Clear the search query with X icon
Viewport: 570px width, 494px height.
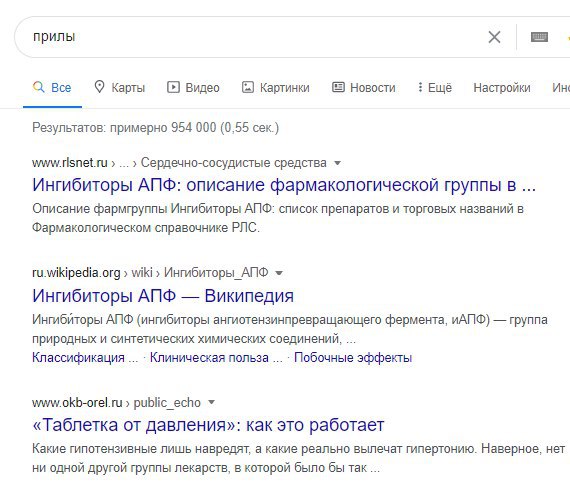tap(494, 37)
